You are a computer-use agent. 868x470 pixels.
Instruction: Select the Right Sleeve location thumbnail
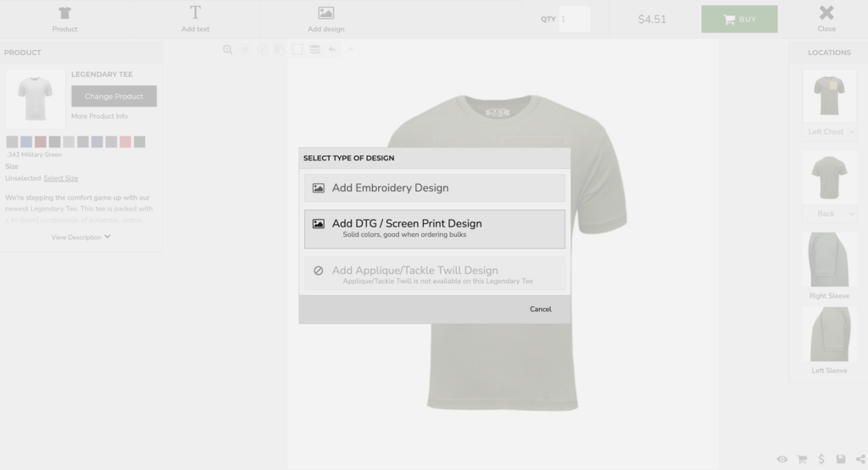click(x=829, y=260)
